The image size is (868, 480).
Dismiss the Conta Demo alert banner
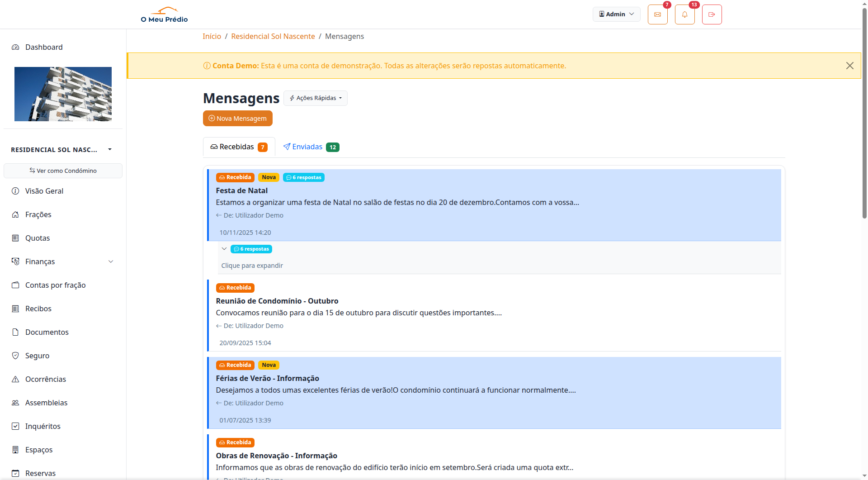[x=849, y=66]
